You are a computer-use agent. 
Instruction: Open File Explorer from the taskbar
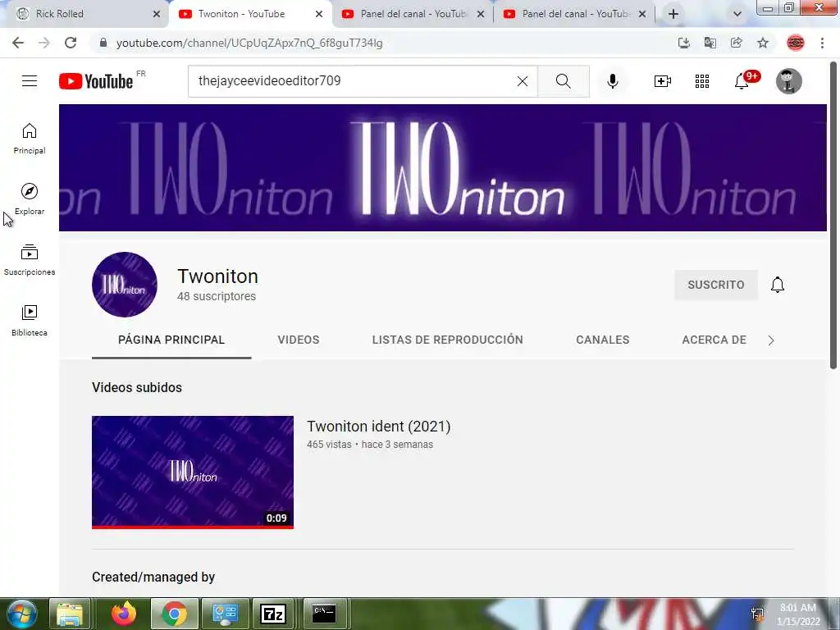click(x=70, y=614)
